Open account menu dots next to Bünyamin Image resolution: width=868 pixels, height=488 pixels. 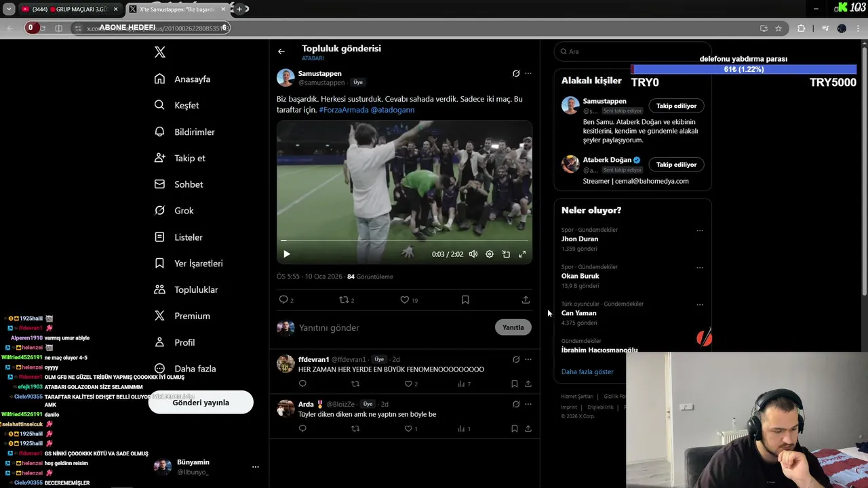coord(256,467)
